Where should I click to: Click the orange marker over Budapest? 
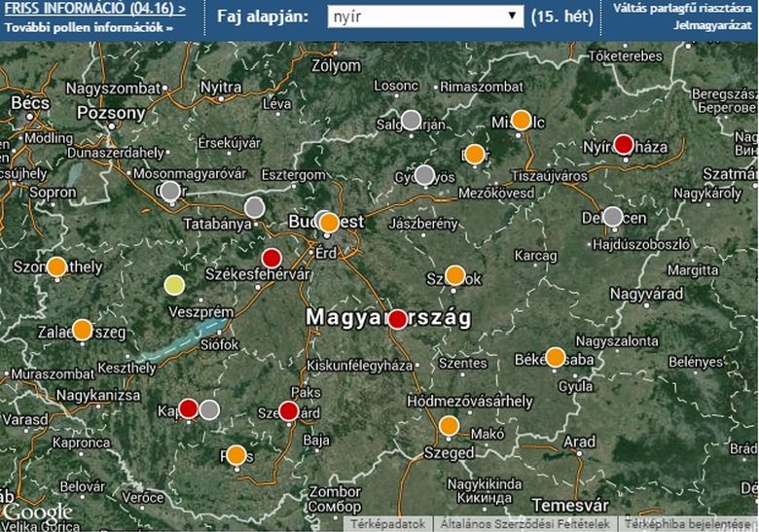coord(329,223)
